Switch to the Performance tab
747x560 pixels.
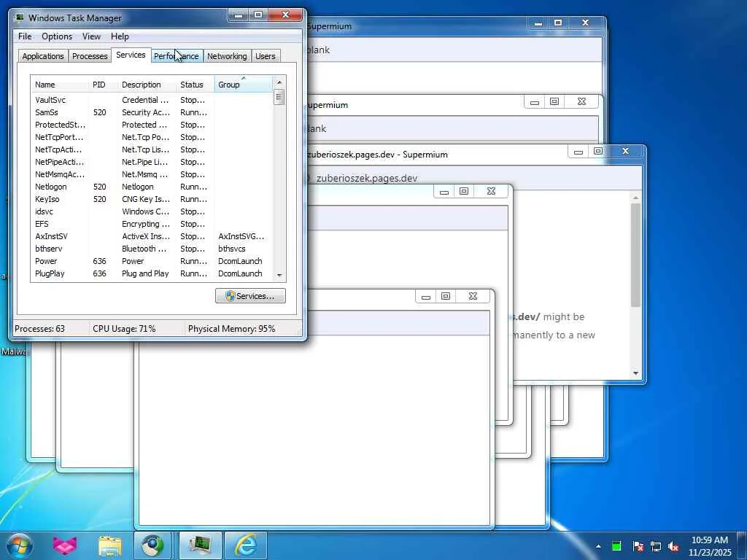pyautogui.click(x=177, y=55)
